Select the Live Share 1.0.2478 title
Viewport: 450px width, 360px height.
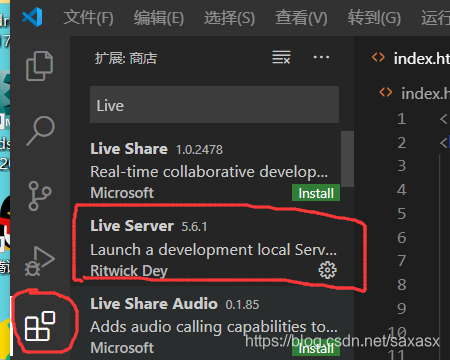tap(157, 149)
